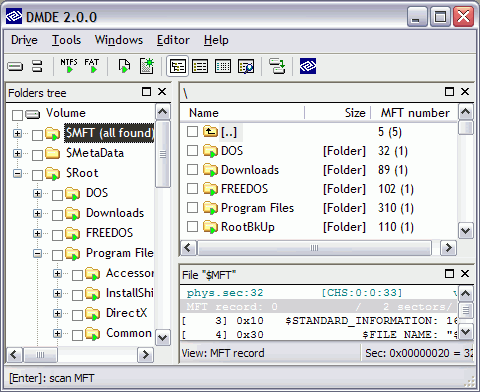Click the select drive toolbar icon

point(15,66)
